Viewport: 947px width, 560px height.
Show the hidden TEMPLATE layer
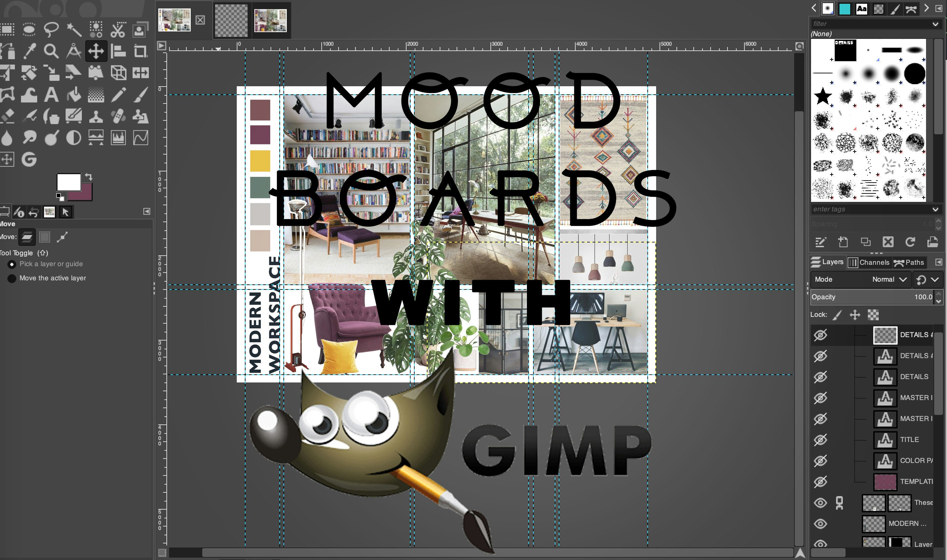pos(820,482)
